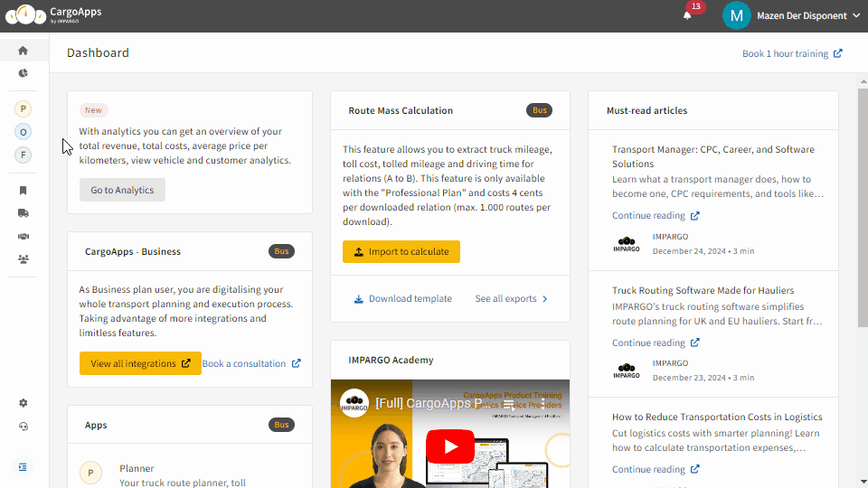Click 'December 23, 2024 • 3 min' date text

coord(703,378)
